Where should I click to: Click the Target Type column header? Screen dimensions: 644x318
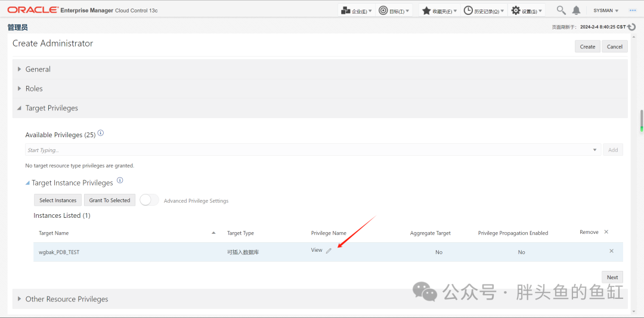coord(240,233)
